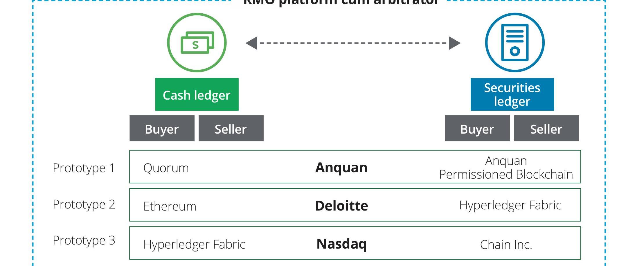Screen dimensions: 644x266
Task: Click the bold Deloitte name
Action: click(341, 206)
